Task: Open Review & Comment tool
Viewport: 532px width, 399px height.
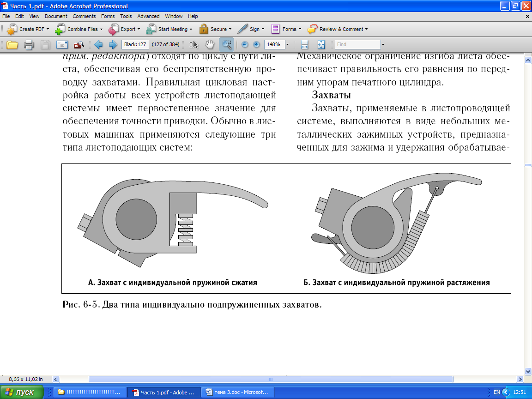Action: [x=337, y=29]
